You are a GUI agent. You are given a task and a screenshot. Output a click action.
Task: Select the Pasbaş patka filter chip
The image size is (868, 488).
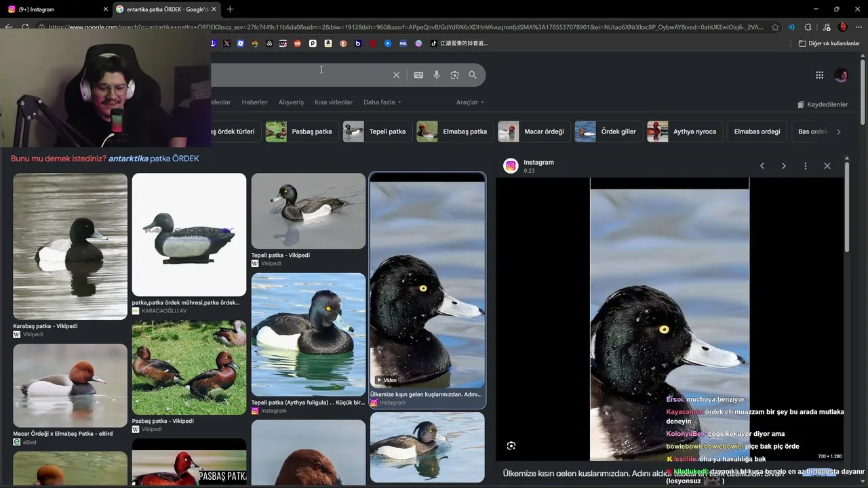pyautogui.click(x=302, y=131)
